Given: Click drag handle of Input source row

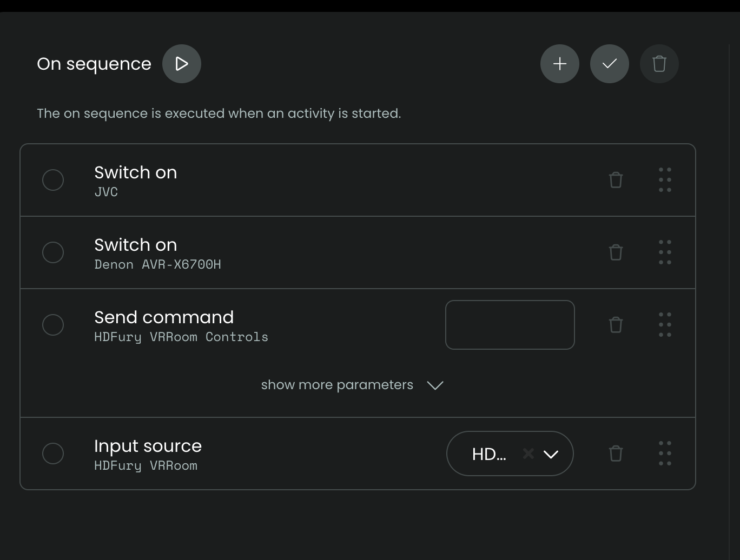Looking at the screenshot, I should (x=665, y=454).
